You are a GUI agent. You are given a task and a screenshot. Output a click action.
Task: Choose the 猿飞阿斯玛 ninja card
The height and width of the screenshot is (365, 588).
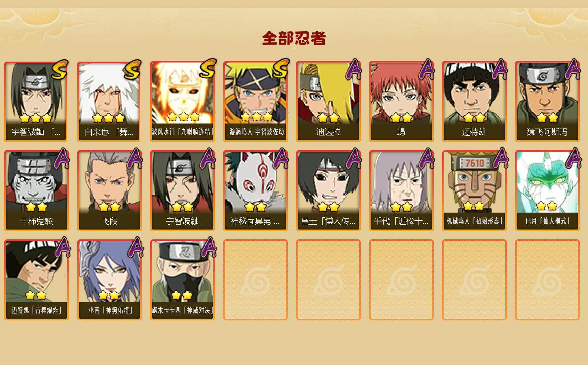coord(547,101)
